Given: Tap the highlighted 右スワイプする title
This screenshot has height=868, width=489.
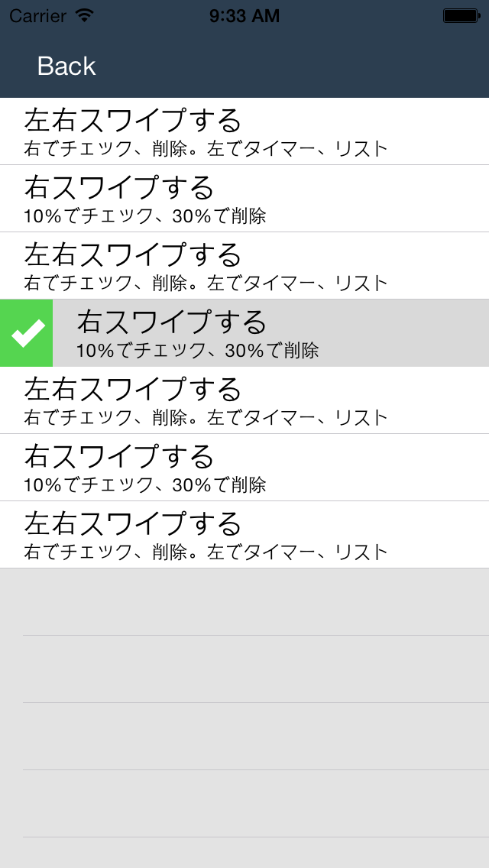Looking at the screenshot, I should [172, 322].
